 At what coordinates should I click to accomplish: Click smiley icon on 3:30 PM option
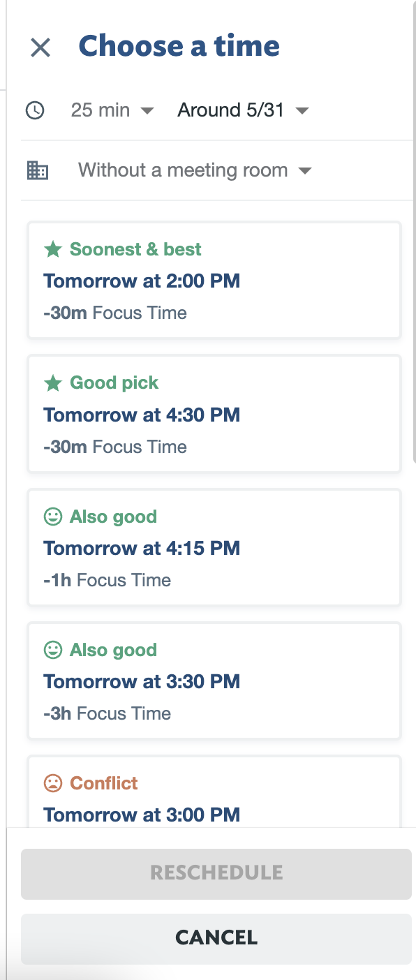[x=52, y=650]
